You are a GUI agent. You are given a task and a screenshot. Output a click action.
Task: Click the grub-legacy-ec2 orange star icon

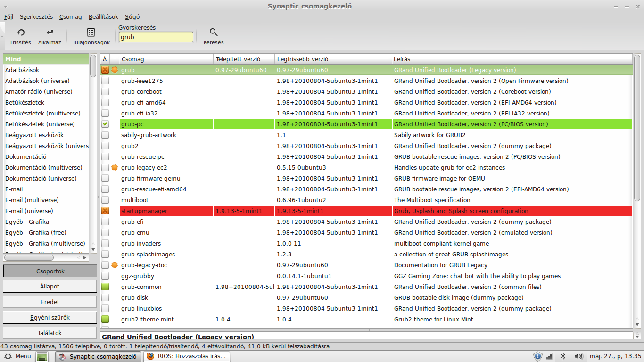[x=114, y=167]
